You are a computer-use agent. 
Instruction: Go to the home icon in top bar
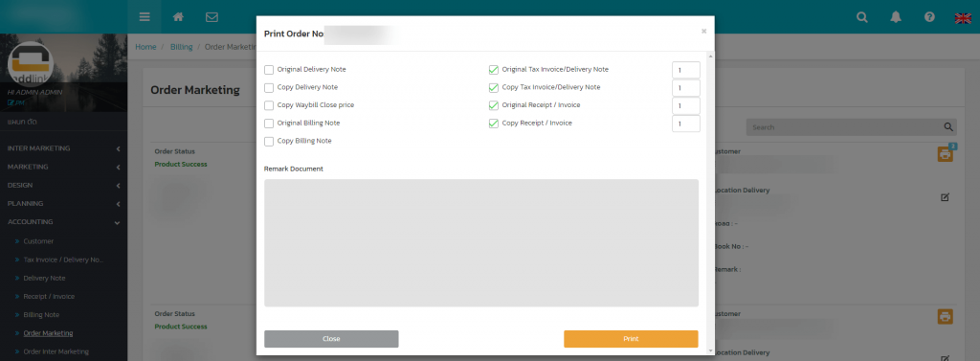coord(178,17)
